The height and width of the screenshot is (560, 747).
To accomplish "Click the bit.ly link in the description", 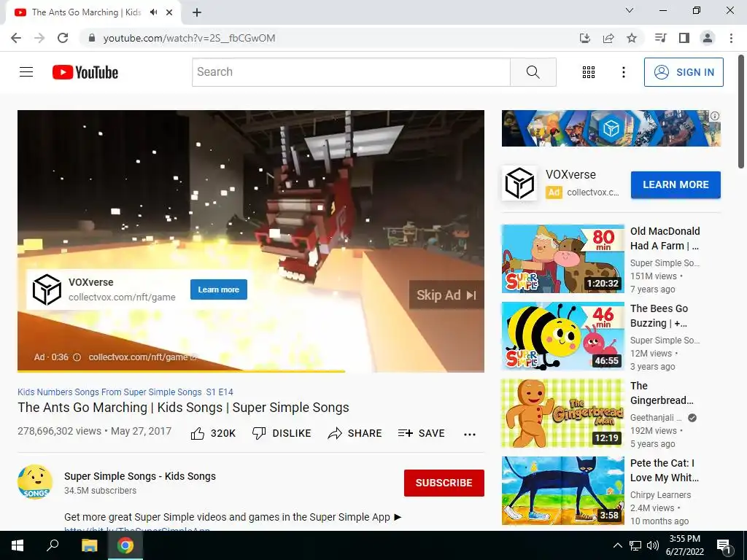I will click(137, 529).
